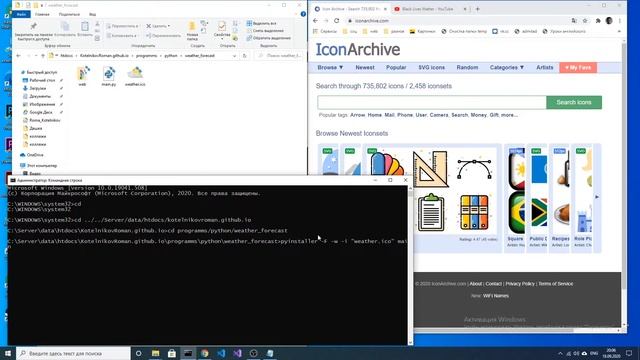Open the Chrome three-dot menu
640x360 pixels.
click(620, 21)
